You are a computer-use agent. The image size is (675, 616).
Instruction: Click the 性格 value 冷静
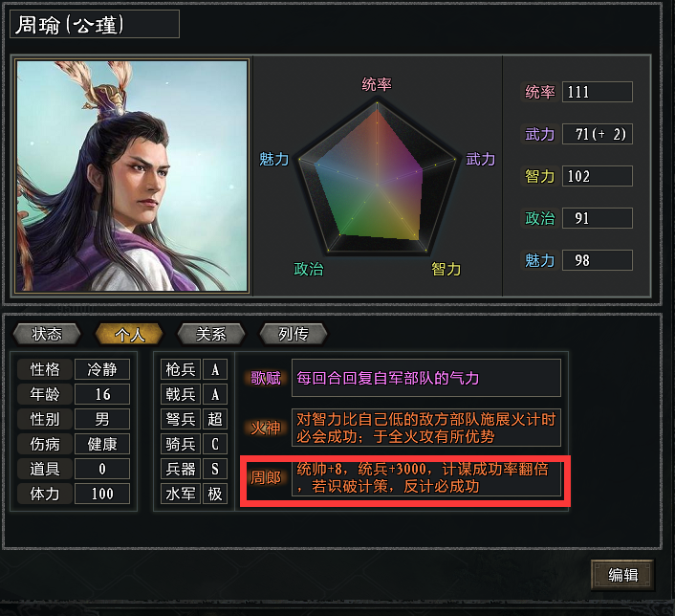[x=102, y=369]
